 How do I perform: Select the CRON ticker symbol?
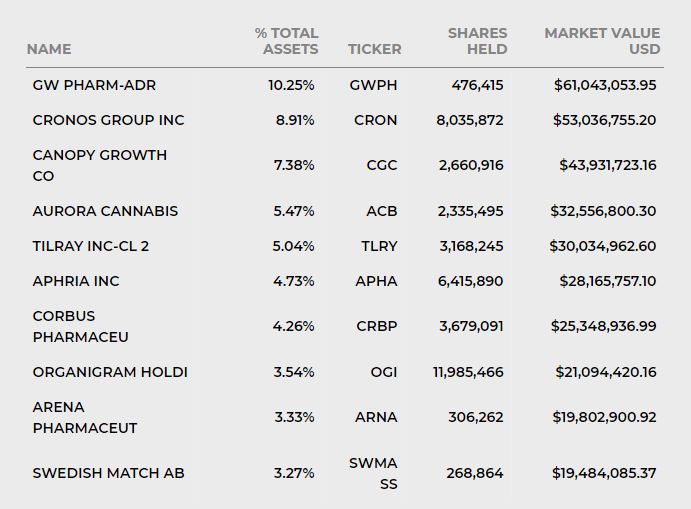375,120
